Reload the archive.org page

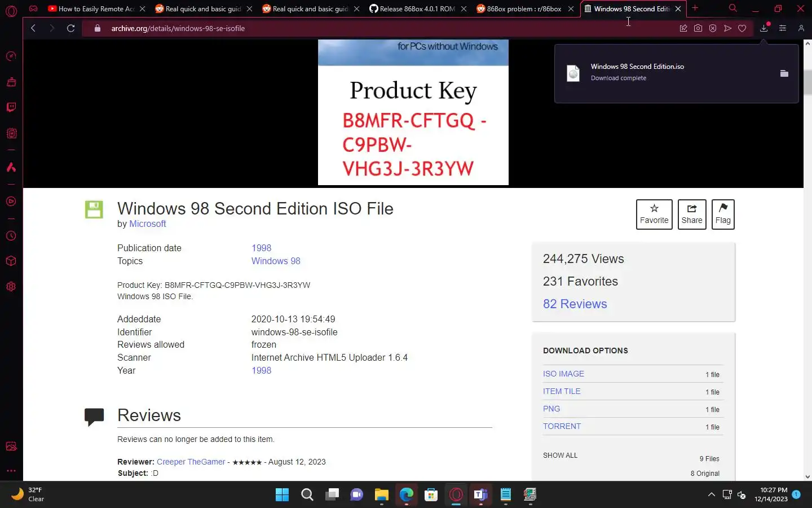pyautogui.click(x=70, y=28)
